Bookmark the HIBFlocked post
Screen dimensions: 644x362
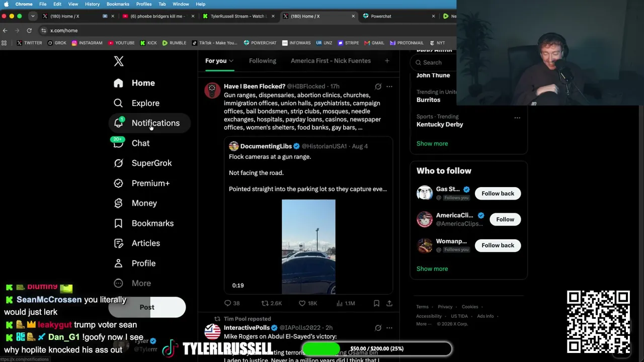pyautogui.click(x=376, y=303)
